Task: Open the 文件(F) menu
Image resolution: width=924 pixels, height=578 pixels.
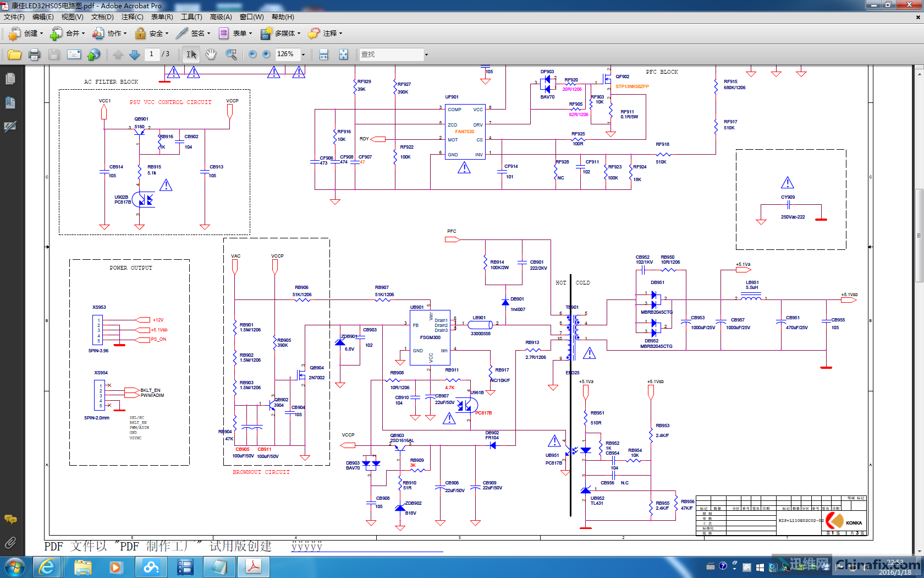Action: click(14, 17)
